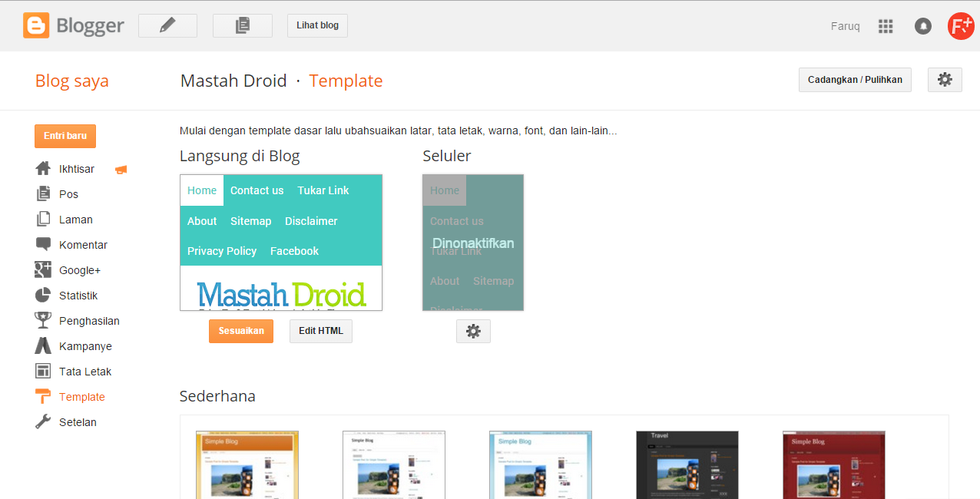This screenshot has width=980, height=499.
Task: Click the Langsung di Blog heading
Action: tap(240, 156)
